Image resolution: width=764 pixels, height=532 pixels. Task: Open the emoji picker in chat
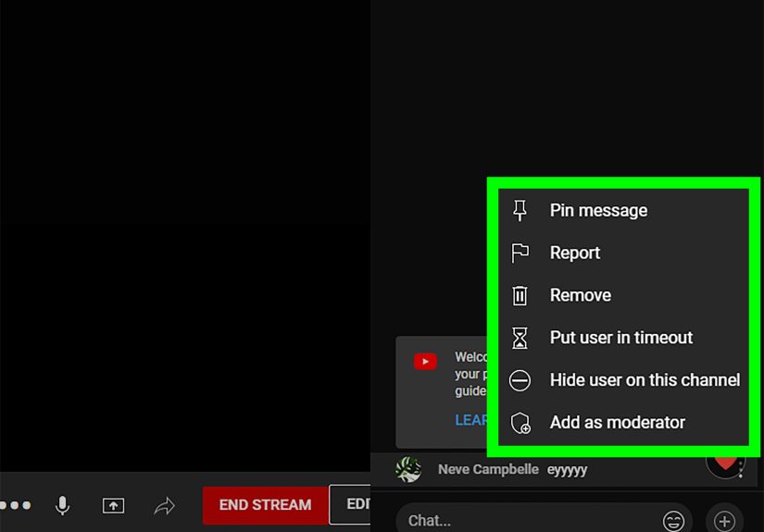point(673,521)
